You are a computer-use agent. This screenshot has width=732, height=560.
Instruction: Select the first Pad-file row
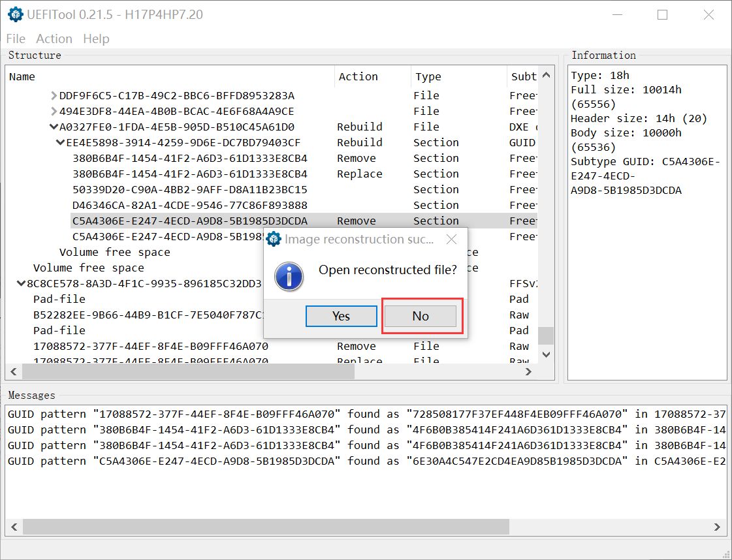pyautogui.click(x=59, y=299)
